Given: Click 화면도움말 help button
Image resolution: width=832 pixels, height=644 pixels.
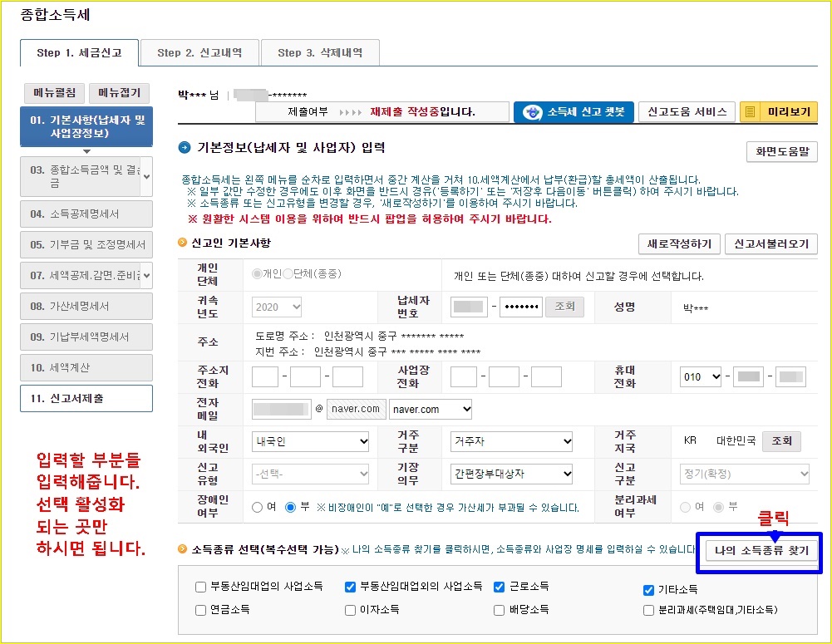Looking at the screenshot, I should coord(782,152).
